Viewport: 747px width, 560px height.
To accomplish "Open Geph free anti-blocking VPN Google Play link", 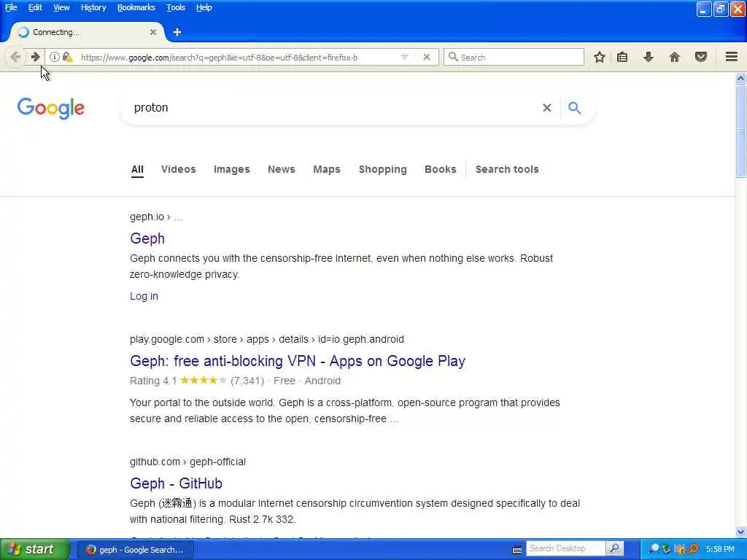I will point(298,361).
